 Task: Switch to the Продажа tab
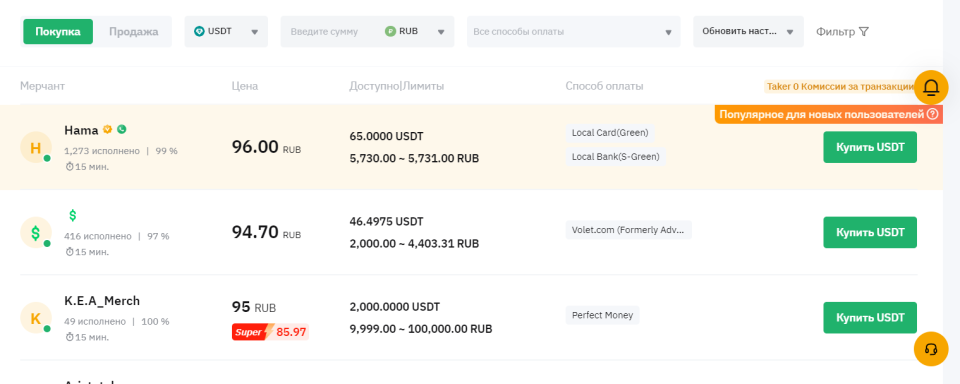[133, 32]
